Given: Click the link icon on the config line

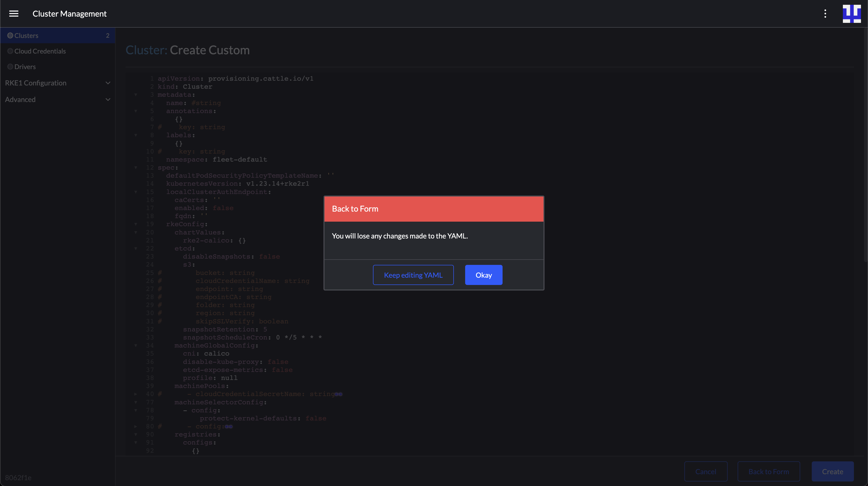Looking at the screenshot, I should point(230,426).
